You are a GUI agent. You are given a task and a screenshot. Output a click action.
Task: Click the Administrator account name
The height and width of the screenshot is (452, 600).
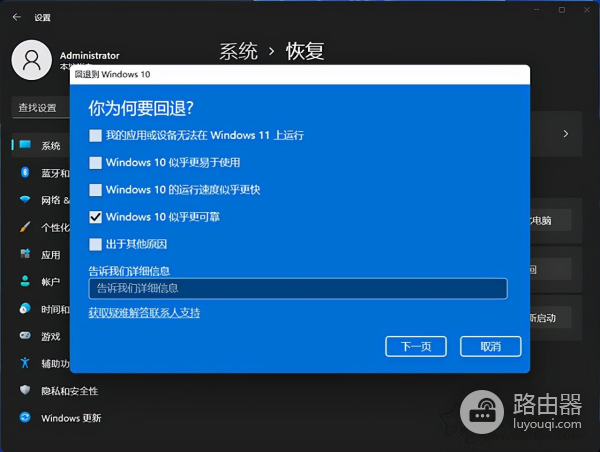pos(90,55)
